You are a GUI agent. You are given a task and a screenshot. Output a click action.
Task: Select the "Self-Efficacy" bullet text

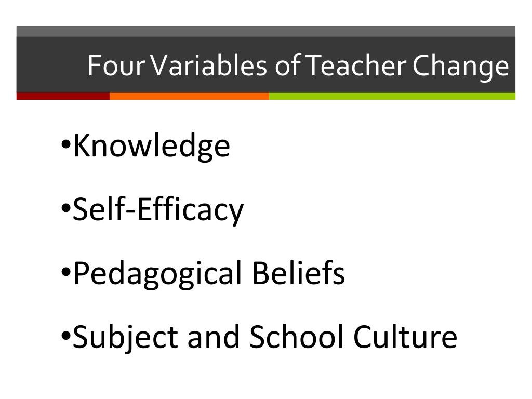point(158,210)
